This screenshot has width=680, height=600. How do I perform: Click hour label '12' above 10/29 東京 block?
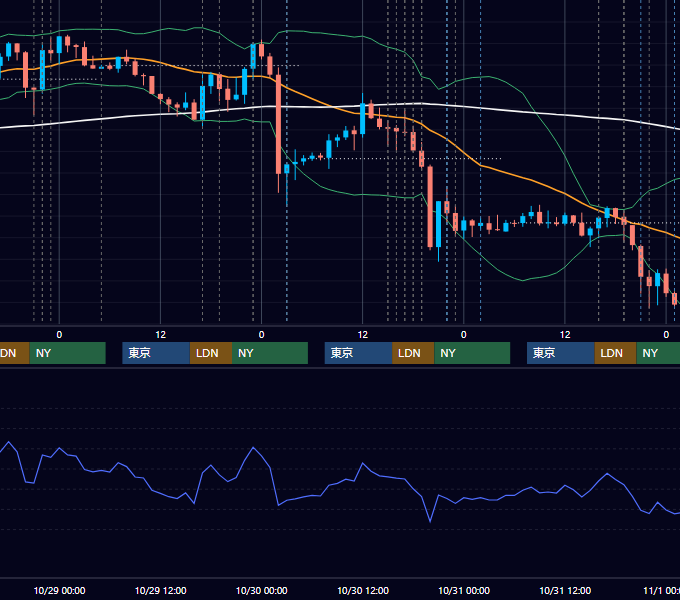point(160,335)
